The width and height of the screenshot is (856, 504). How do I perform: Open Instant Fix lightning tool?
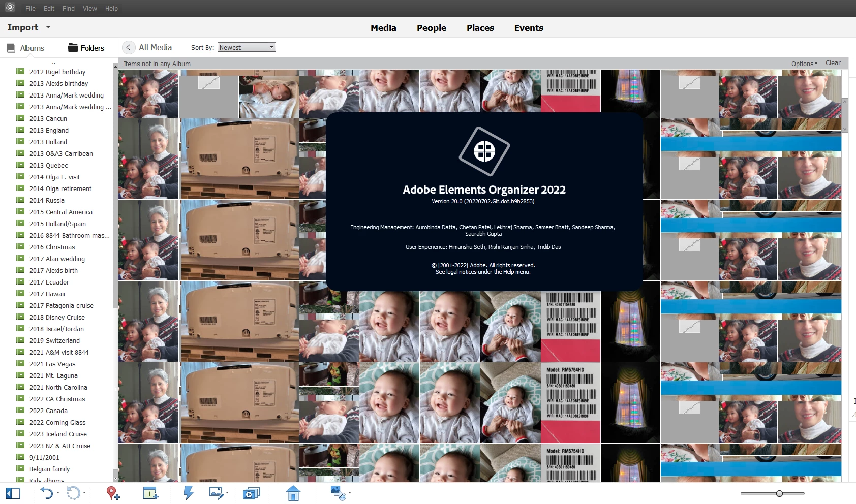coord(188,493)
